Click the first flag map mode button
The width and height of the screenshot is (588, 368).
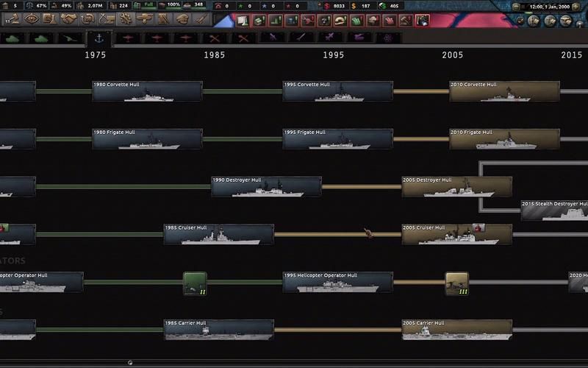(x=534, y=21)
